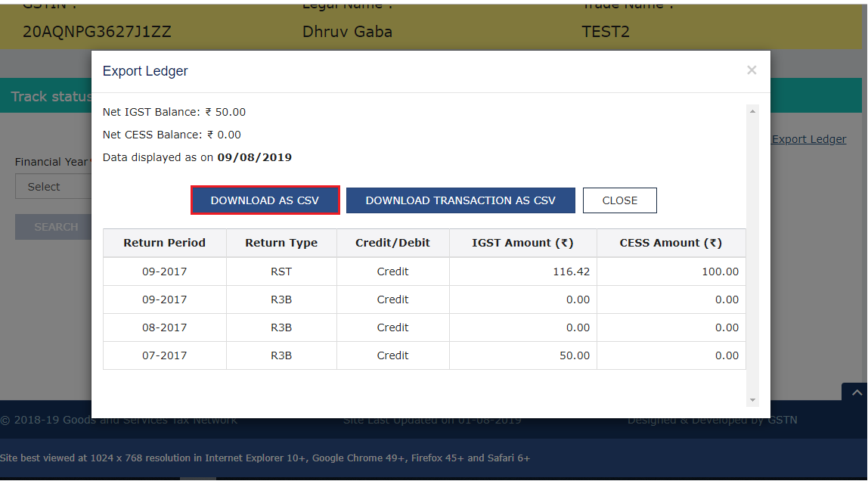Click the Export Ledger dialog title
This screenshot has width=868, height=481.
coord(145,71)
